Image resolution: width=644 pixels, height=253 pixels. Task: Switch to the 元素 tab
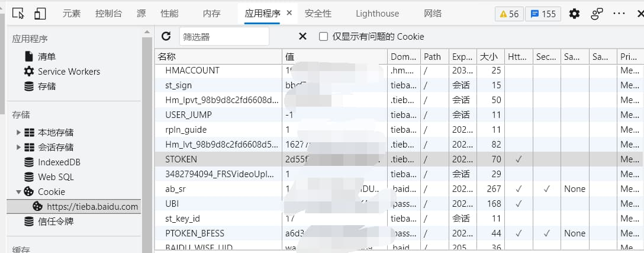tap(72, 14)
